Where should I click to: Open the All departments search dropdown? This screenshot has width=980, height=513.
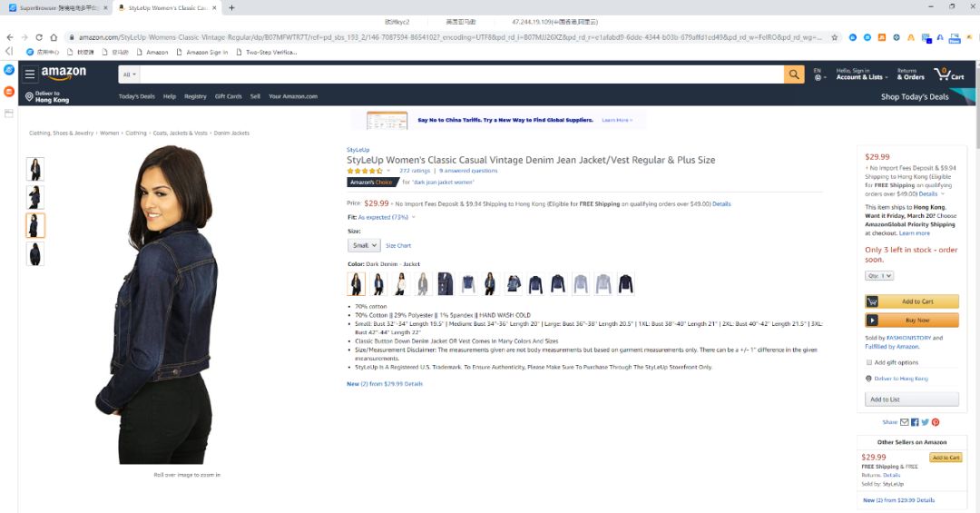[x=130, y=74]
